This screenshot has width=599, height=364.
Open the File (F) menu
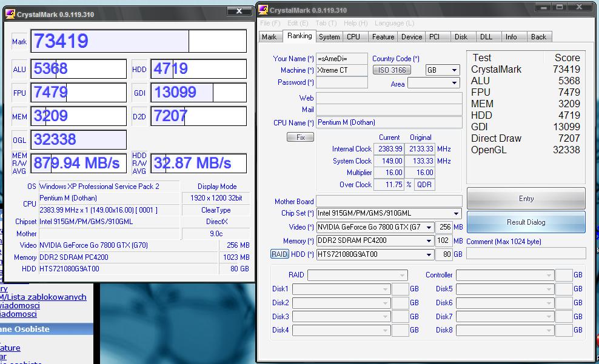[x=270, y=23]
